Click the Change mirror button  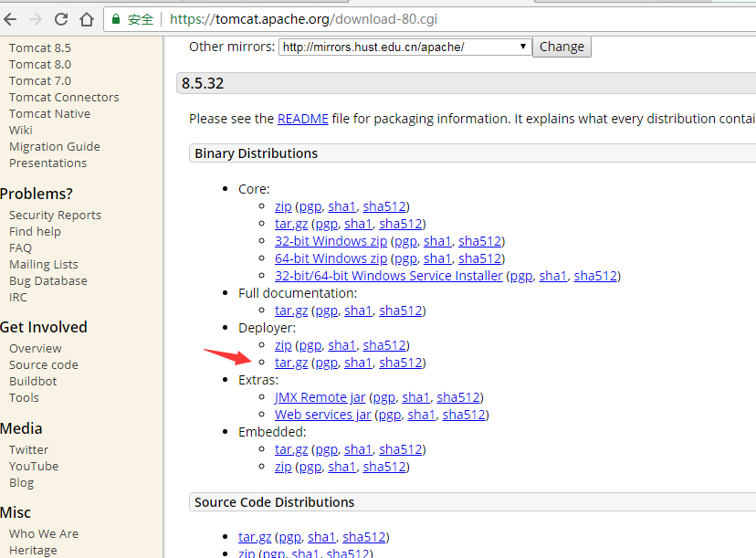(562, 47)
